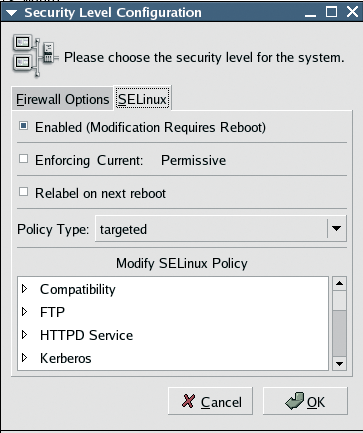Expand the Compatibility policy category

(x=24, y=289)
